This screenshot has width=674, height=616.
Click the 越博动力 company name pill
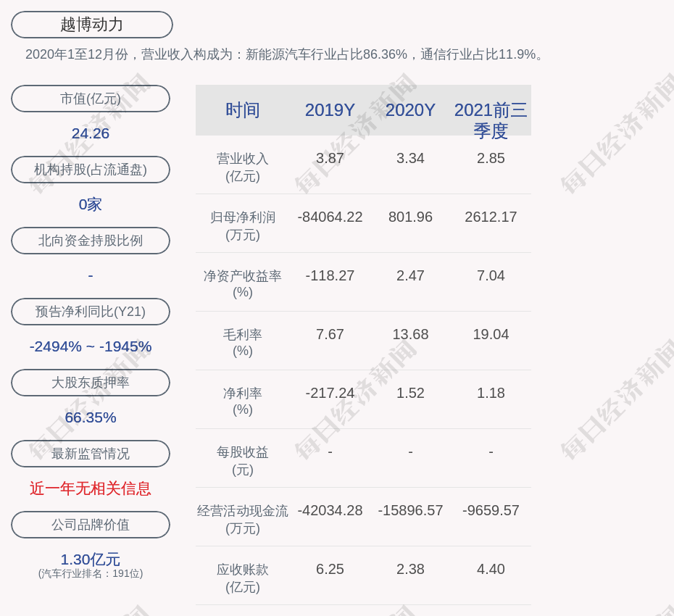(92, 25)
